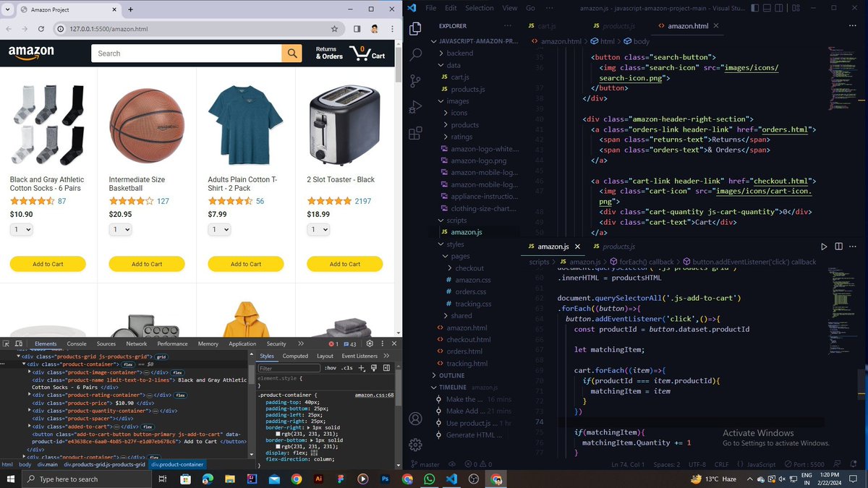Screen dimensions: 868x488
Task: Click the Amazon search input field
Action: tap(187, 53)
